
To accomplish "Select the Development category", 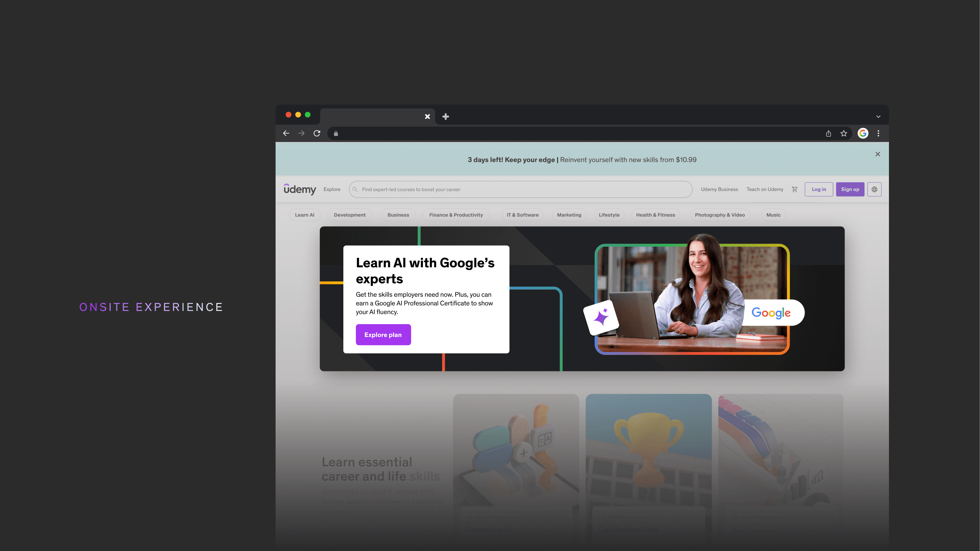I will (349, 215).
